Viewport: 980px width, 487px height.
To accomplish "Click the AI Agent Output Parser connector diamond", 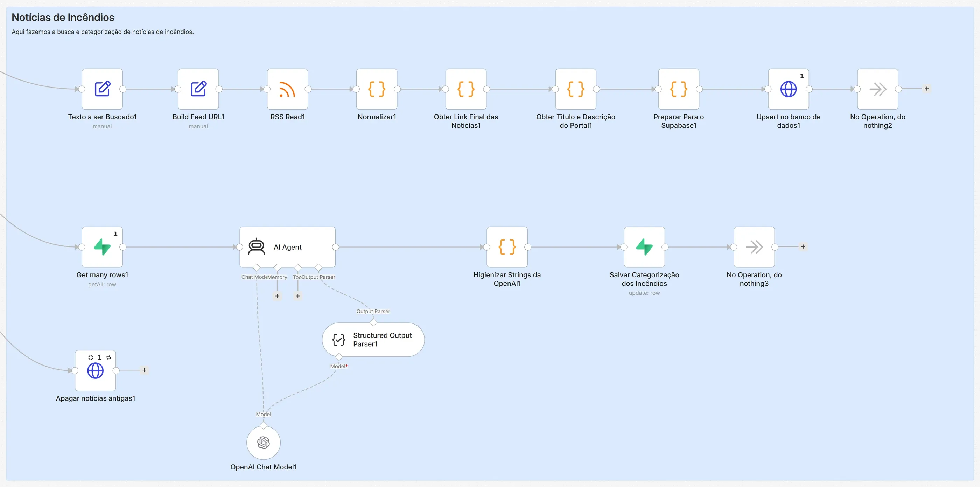I will pyautogui.click(x=318, y=267).
